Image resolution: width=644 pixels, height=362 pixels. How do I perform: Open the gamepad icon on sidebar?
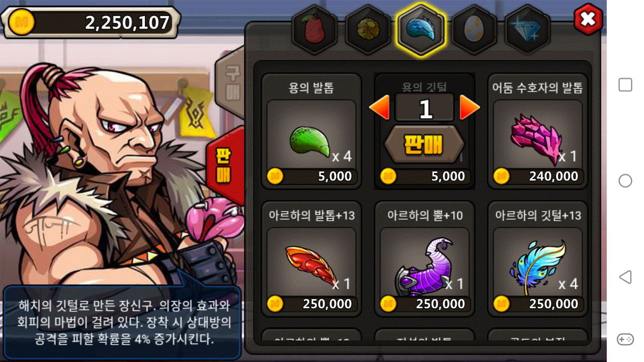[x=625, y=339]
